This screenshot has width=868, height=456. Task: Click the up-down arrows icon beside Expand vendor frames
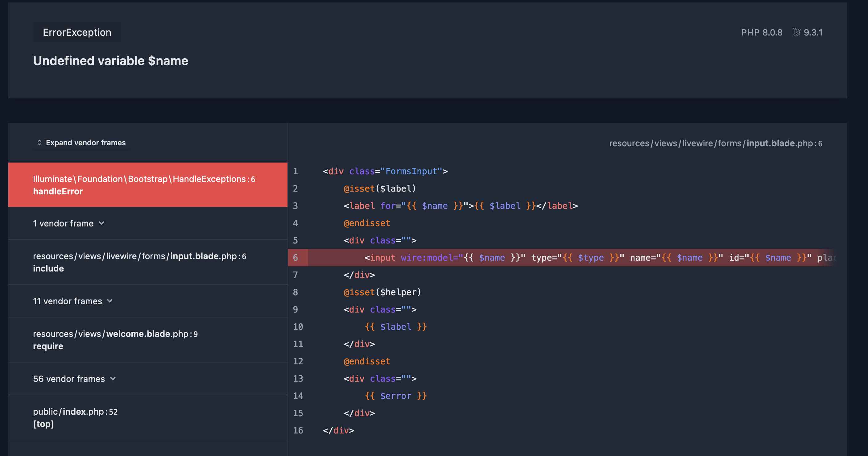39,143
